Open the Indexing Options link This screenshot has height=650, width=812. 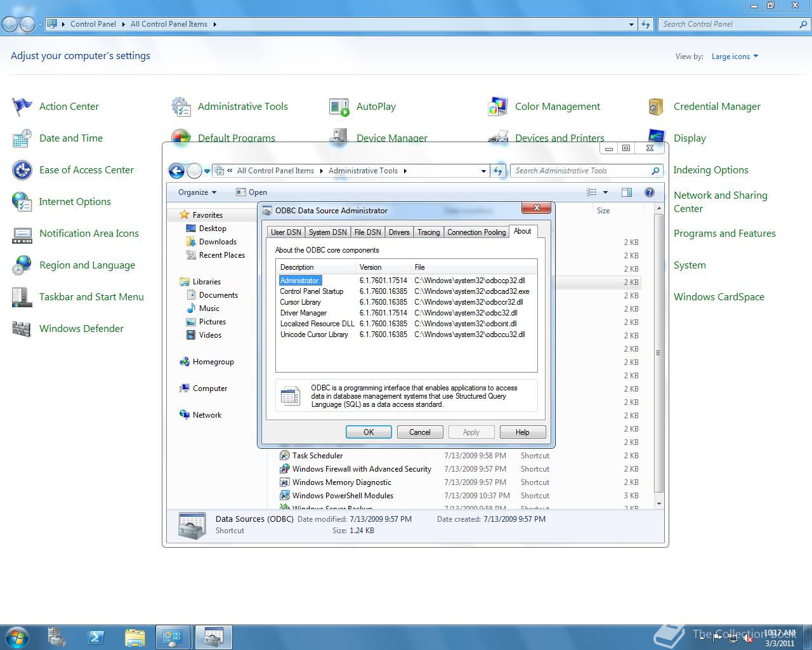click(710, 170)
